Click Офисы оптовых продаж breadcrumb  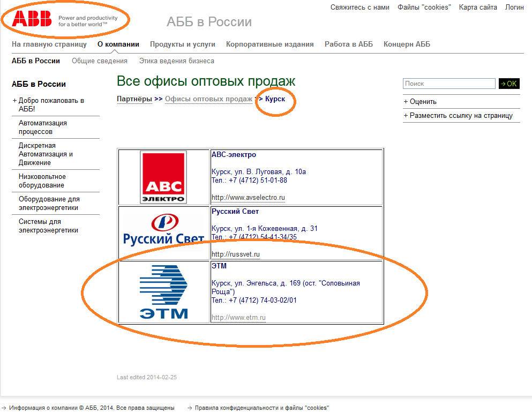tap(208, 99)
